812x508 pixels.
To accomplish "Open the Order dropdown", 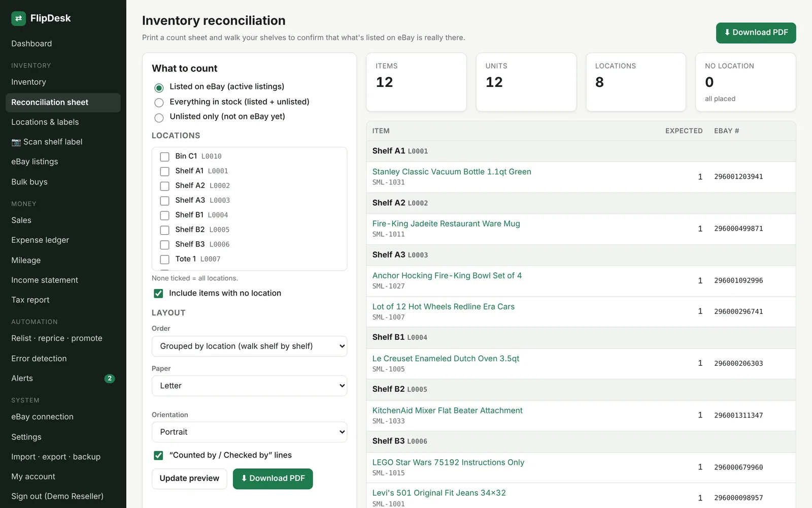I will pyautogui.click(x=249, y=346).
